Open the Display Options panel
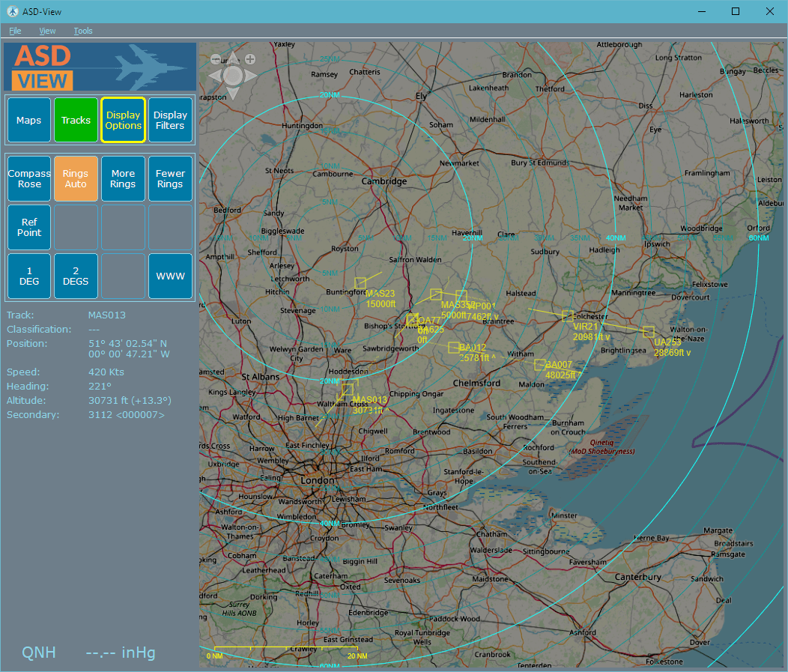Screen dimensions: 788x672 pos(123,120)
